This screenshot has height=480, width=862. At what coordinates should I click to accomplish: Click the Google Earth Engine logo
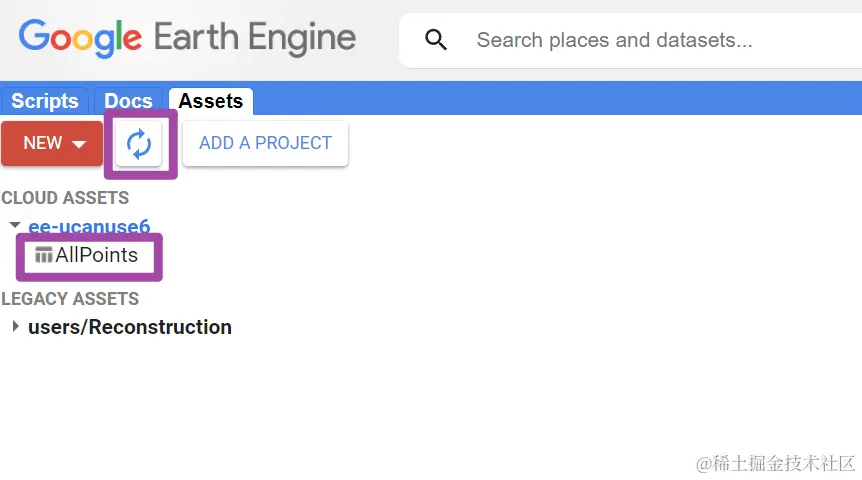click(187, 37)
